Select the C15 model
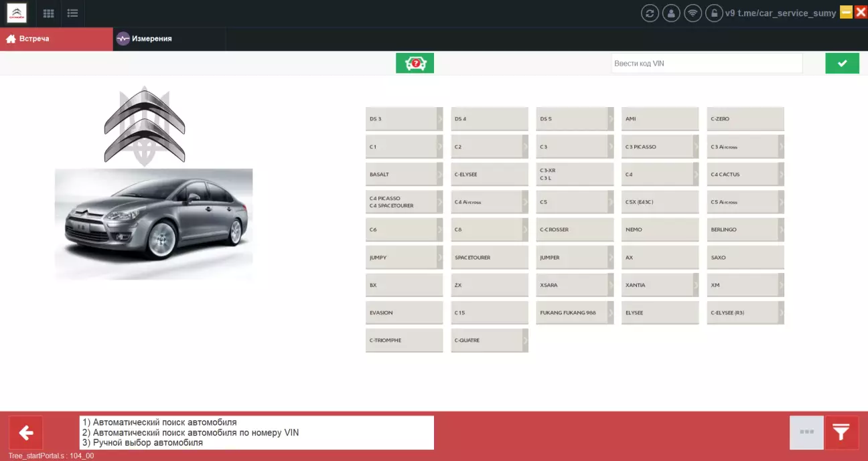This screenshot has height=461, width=868. click(x=490, y=312)
